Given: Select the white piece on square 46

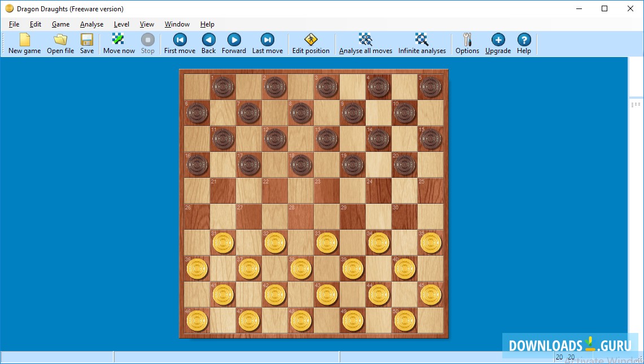Looking at the screenshot, I should click(196, 321).
